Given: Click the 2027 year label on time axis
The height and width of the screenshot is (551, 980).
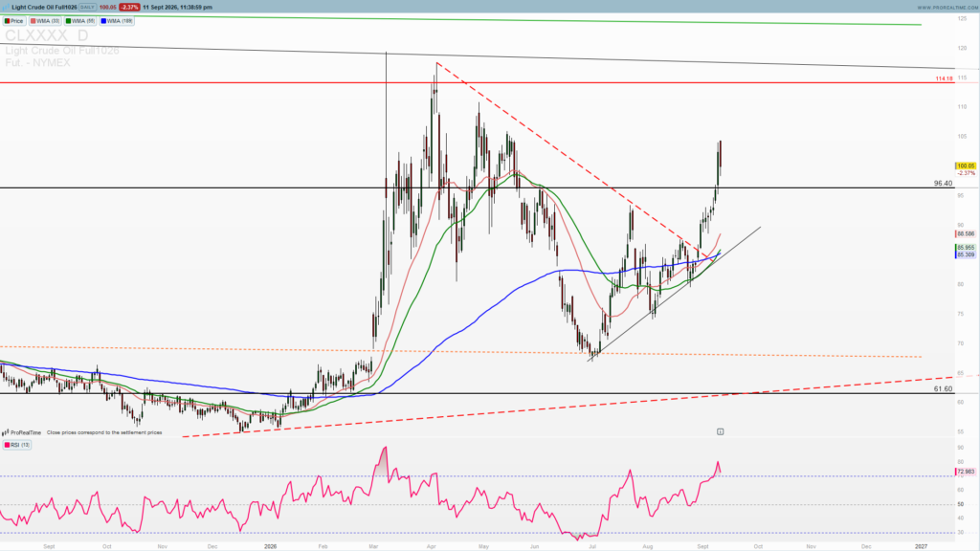Looking at the screenshot, I should tap(922, 546).
